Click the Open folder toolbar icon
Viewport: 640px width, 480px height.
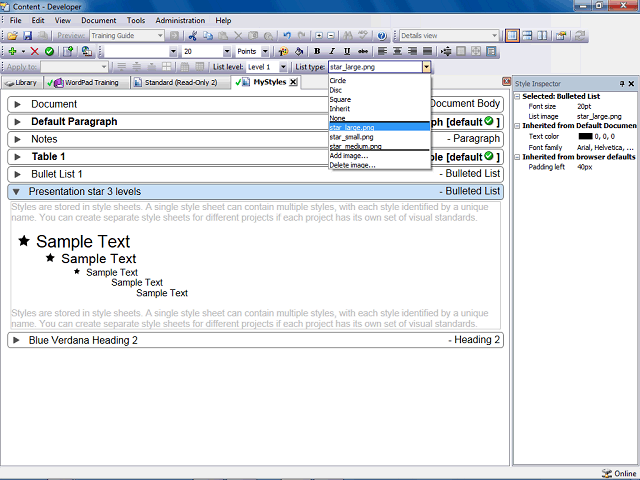click(x=12, y=36)
